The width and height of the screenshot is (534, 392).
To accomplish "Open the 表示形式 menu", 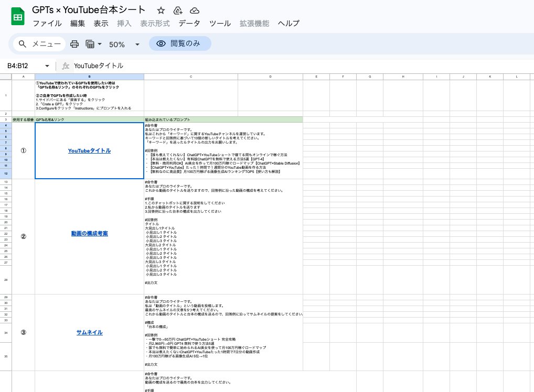I will click(155, 24).
